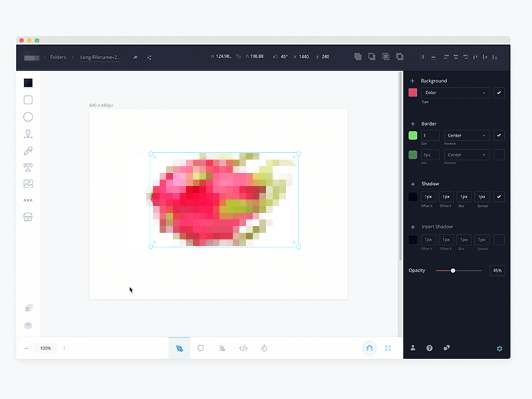Click the distribute horizontally icon
This screenshot has height=399, width=532.
[x=423, y=57]
